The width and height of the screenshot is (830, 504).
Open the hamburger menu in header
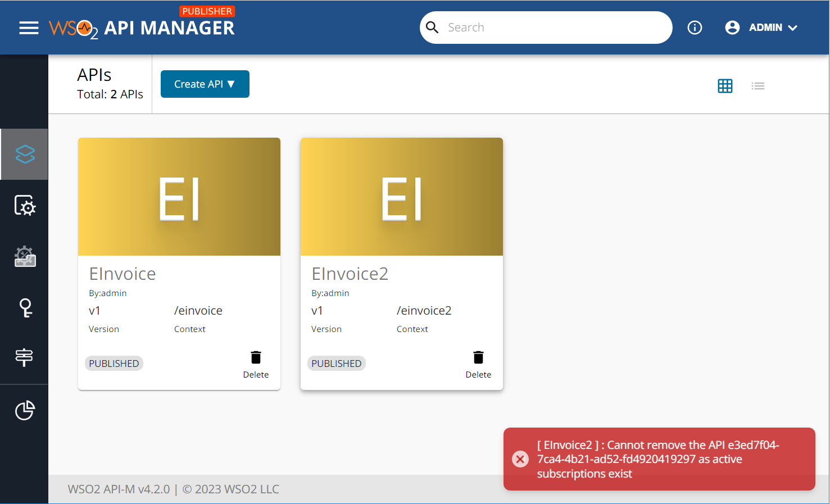(x=29, y=28)
